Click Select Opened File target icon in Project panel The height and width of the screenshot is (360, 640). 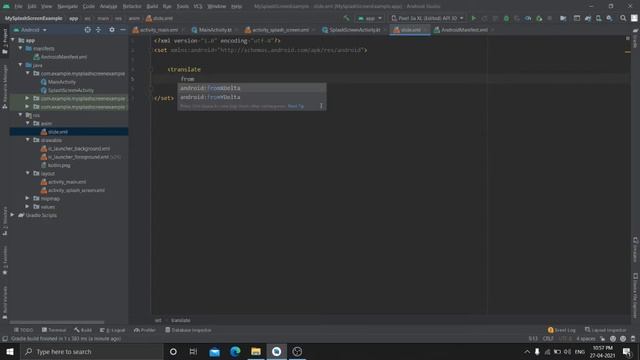click(87, 30)
